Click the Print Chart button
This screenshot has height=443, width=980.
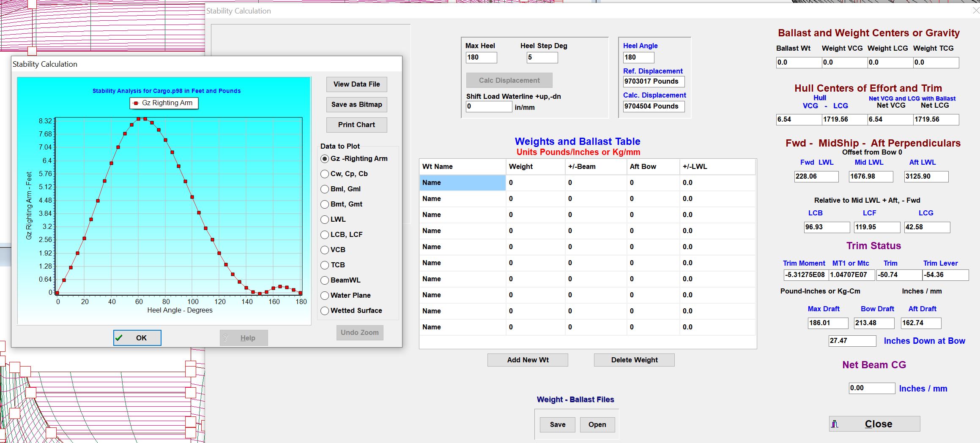356,125
